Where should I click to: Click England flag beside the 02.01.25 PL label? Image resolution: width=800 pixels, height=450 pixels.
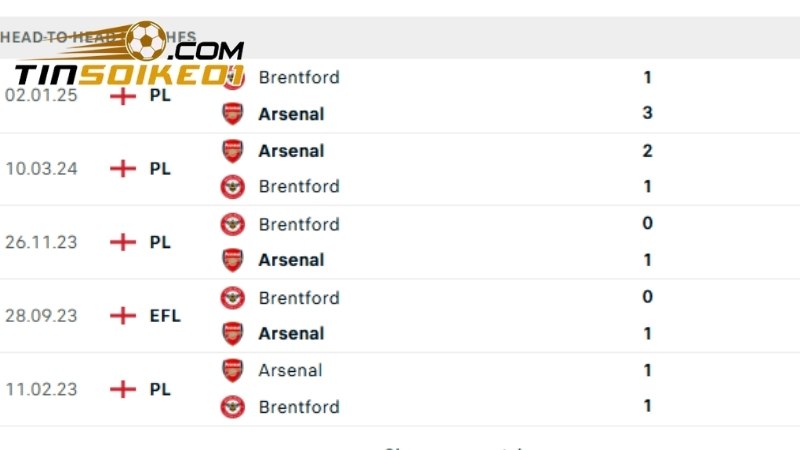click(123, 96)
